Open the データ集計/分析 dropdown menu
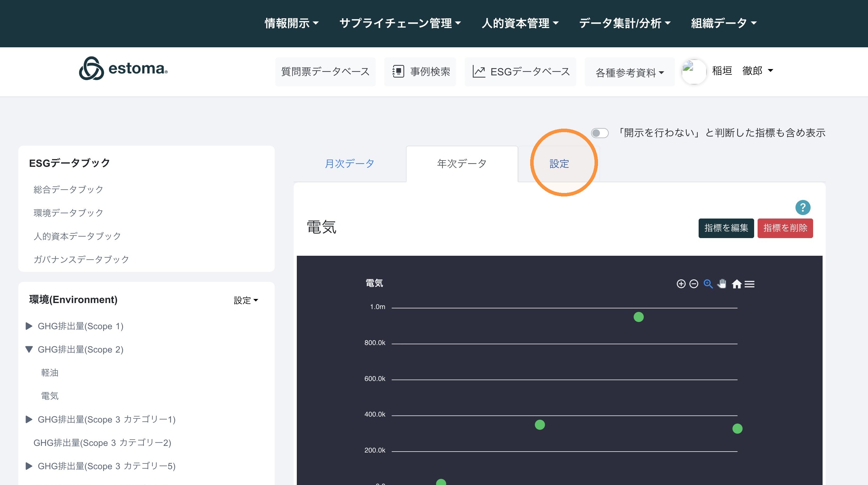The image size is (868, 485). tap(625, 23)
